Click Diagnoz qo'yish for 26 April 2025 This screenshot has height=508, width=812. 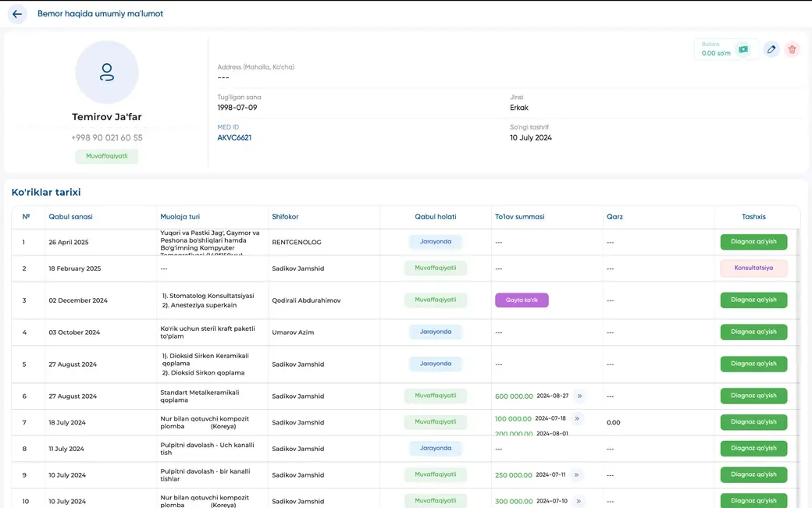pyautogui.click(x=753, y=242)
